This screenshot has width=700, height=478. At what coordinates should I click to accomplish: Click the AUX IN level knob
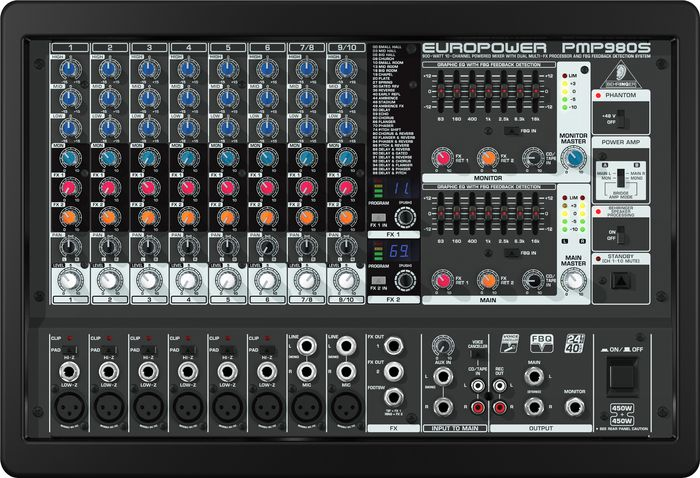[x=443, y=345]
